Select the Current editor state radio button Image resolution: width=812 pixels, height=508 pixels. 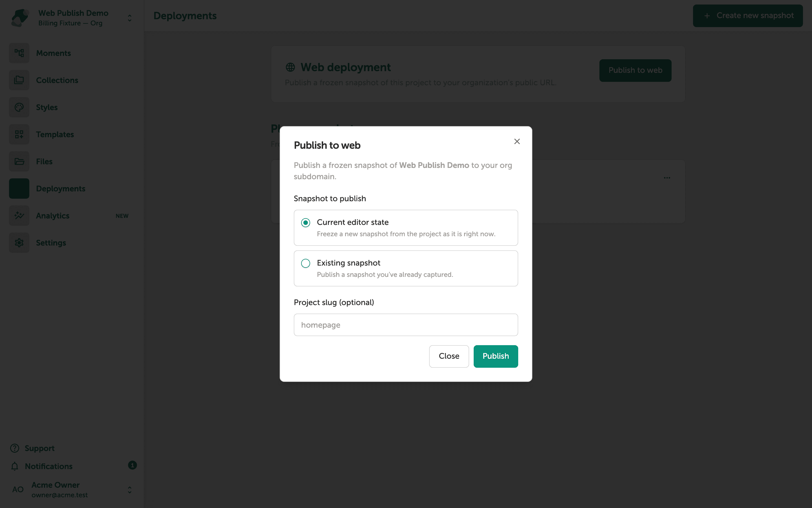coord(305,222)
